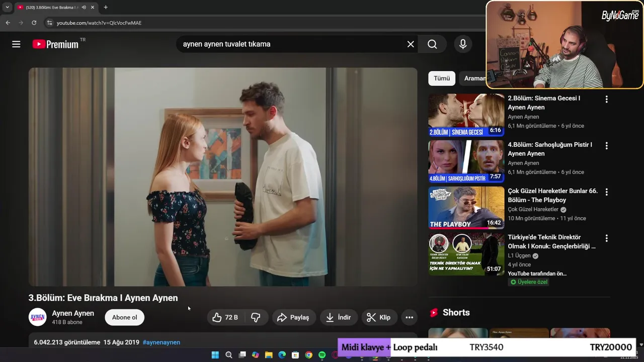Play The Playboy video thumbnail

pos(466,208)
